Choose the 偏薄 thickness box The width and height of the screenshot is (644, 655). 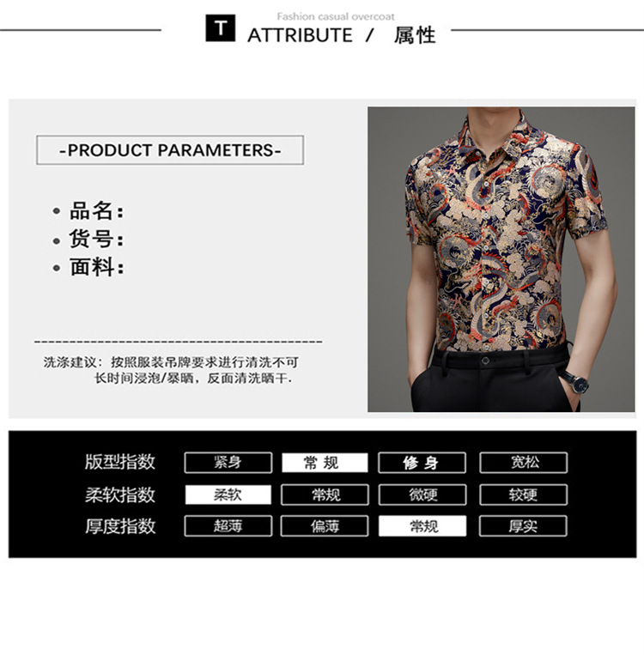click(x=325, y=526)
